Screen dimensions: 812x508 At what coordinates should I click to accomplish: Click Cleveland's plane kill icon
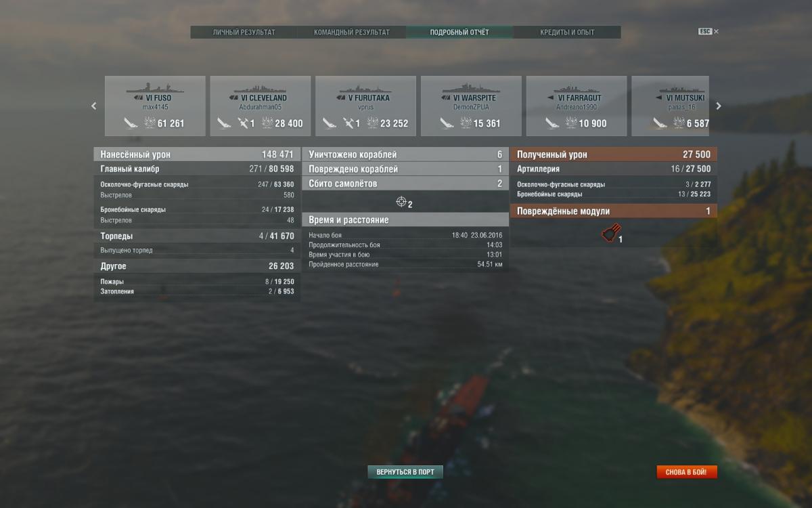(x=244, y=123)
